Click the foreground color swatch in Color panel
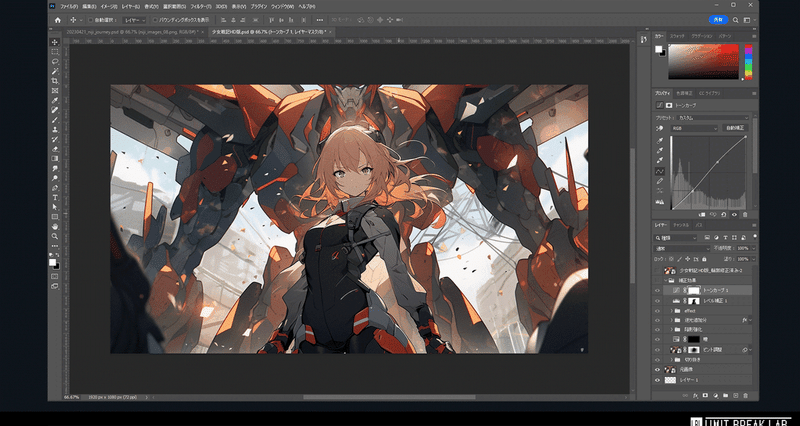The image size is (800, 426). (x=659, y=49)
